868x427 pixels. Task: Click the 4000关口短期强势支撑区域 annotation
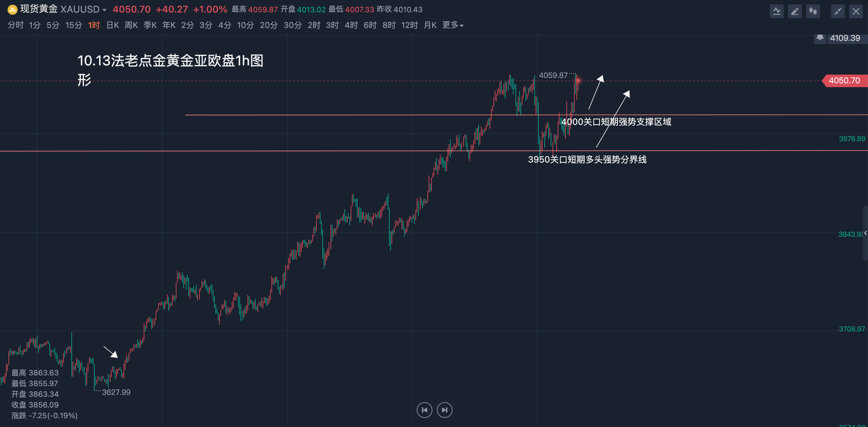pyautogui.click(x=616, y=122)
